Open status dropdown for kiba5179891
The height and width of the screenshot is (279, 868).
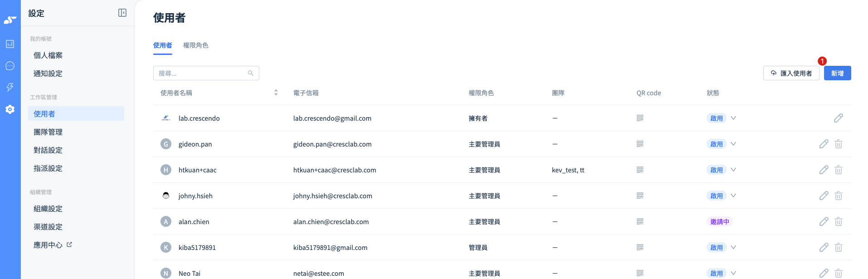[733, 247]
